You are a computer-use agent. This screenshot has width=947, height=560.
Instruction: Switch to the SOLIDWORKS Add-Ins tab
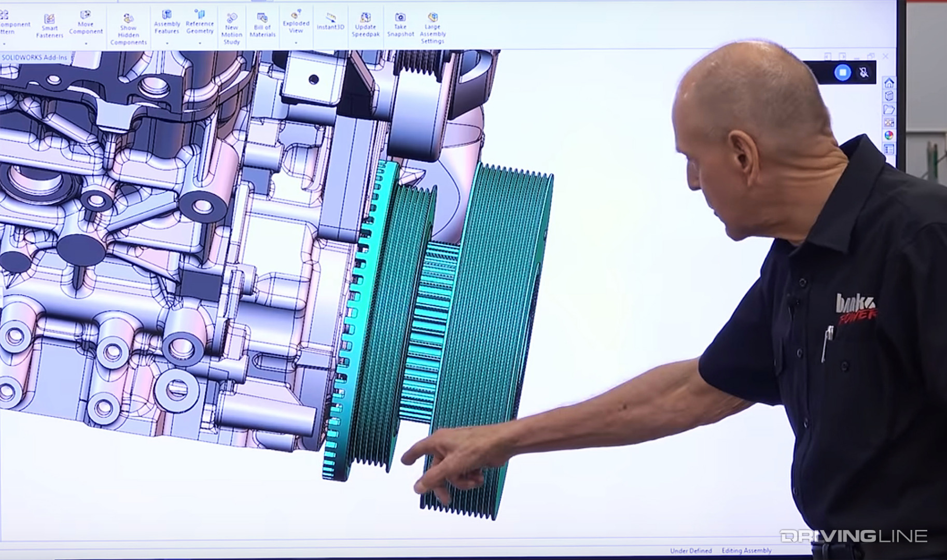[x=34, y=58]
